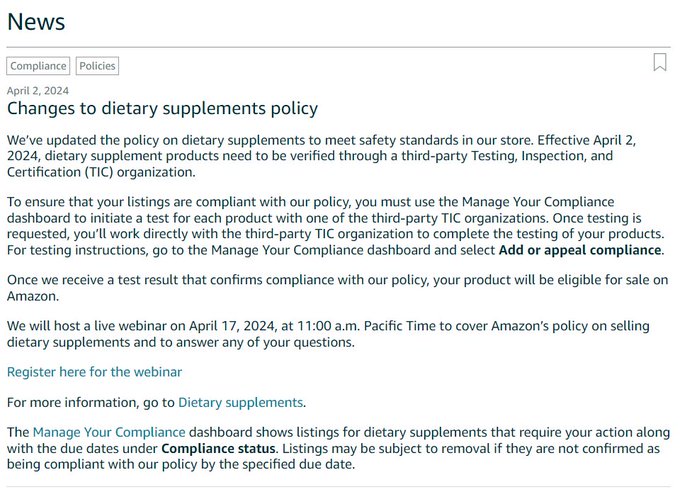Click the April 2, 2024 date label
The image size is (680, 492).
[38, 91]
